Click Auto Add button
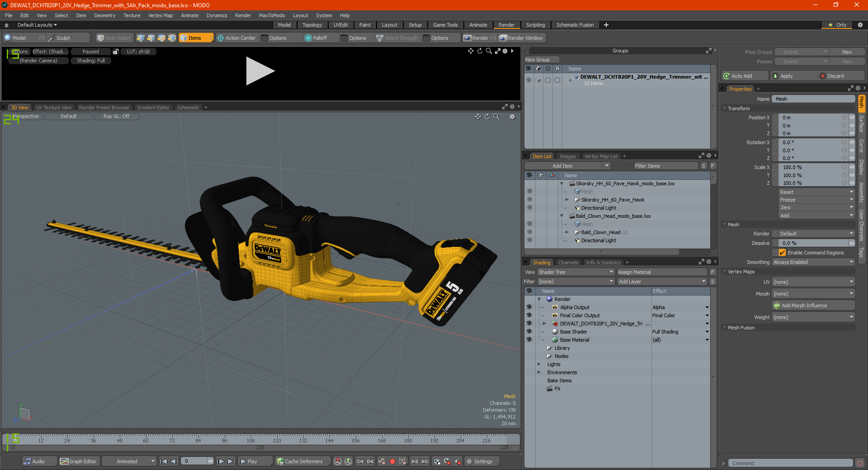This screenshot has height=470, width=868. pos(745,76)
